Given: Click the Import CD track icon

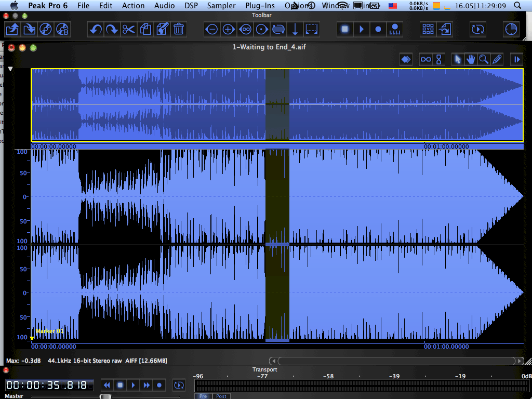Looking at the screenshot, I should click(x=62, y=30).
